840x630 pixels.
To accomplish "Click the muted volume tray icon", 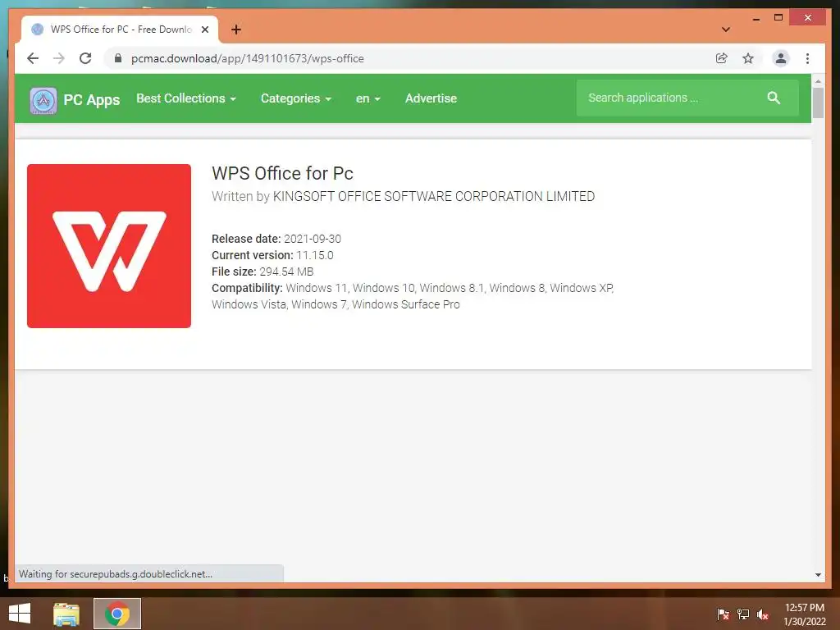I will tap(763, 614).
